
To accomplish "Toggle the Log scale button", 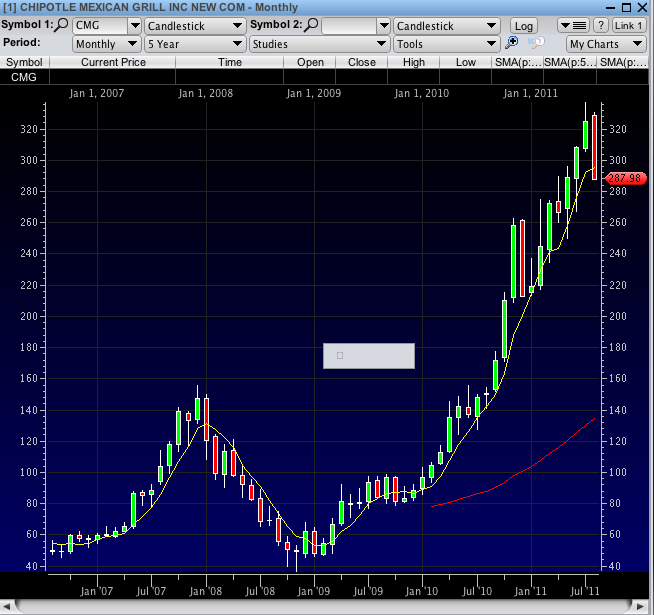I will (524, 25).
